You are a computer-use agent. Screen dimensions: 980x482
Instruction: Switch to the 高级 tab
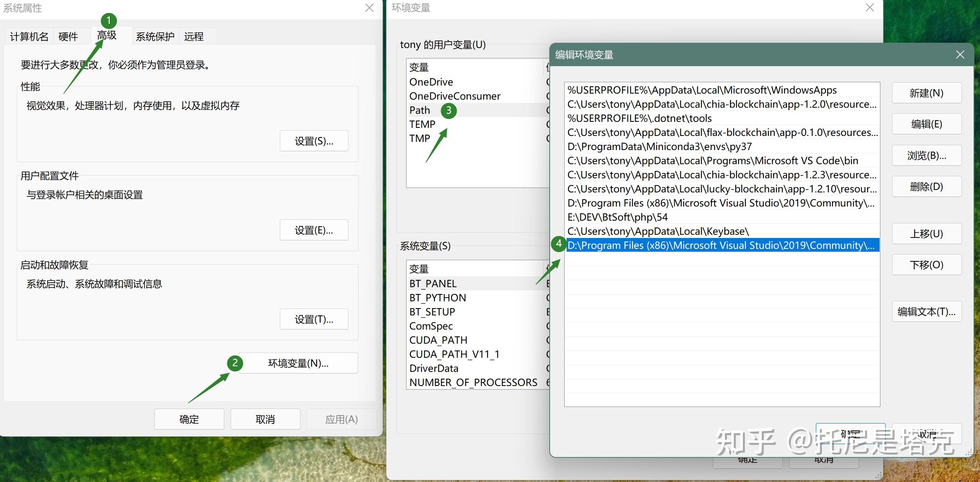click(107, 35)
